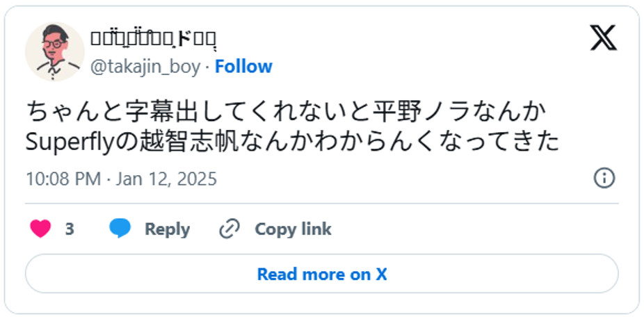This screenshot has width=644, height=319.
Task: Click the Copy link text label
Action: pos(293,229)
